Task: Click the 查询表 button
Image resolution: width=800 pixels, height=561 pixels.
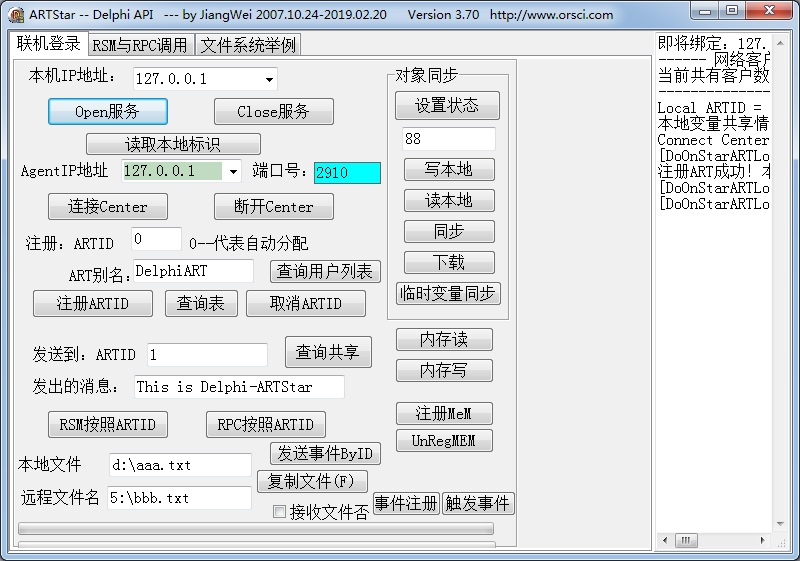Action: tap(201, 303)
